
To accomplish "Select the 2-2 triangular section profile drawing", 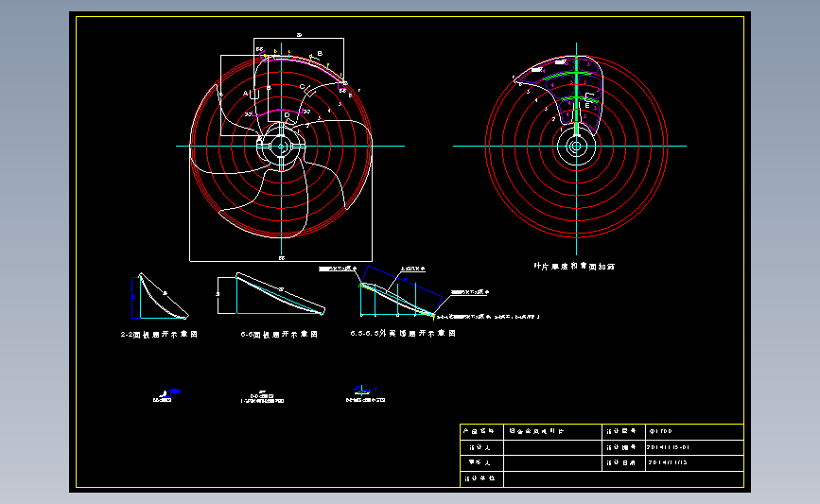I will click(x=160, y=296).
